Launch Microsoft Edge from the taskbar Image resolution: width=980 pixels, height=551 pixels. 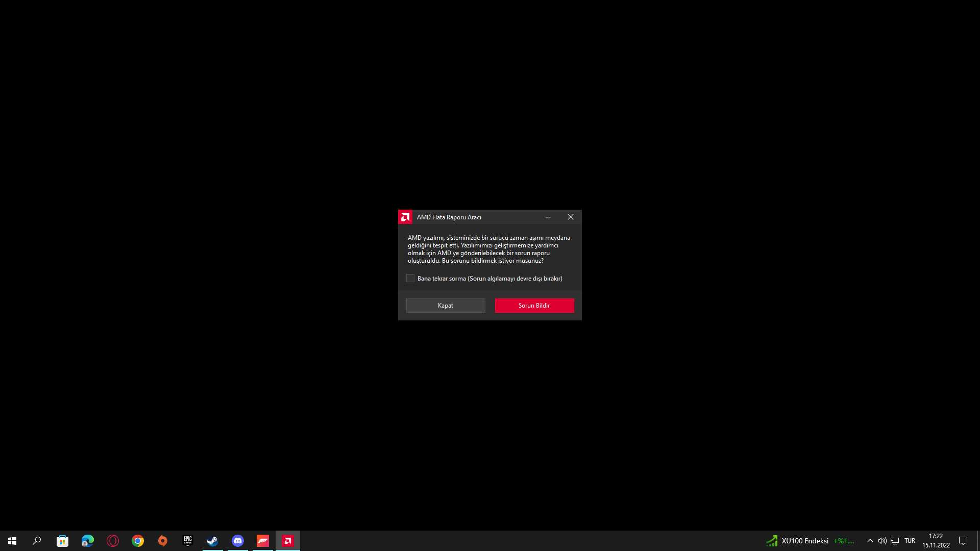coord(87,541)
